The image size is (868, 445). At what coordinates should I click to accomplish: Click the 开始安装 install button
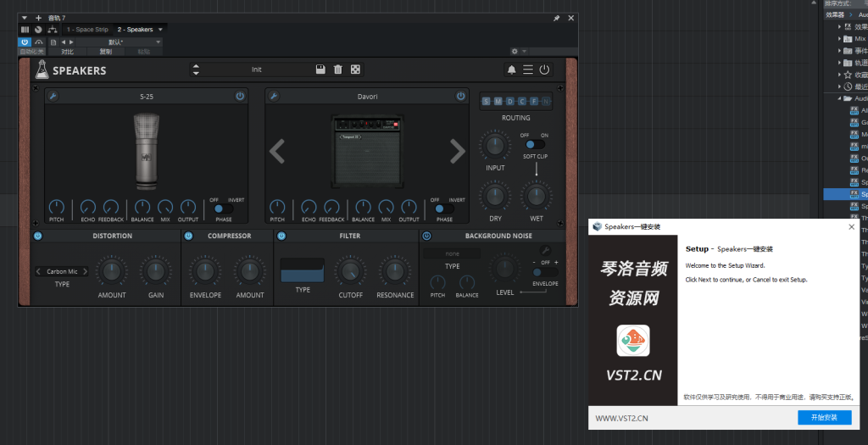coord(824,417)
